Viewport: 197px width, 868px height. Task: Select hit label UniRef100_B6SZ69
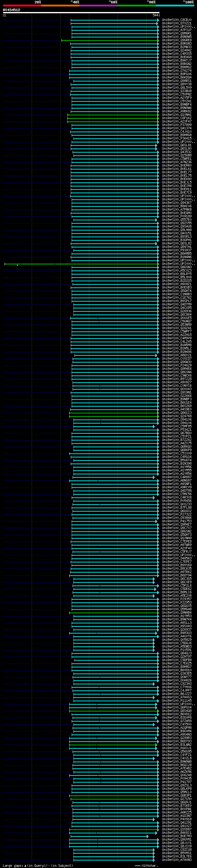(x=176, y=406)
